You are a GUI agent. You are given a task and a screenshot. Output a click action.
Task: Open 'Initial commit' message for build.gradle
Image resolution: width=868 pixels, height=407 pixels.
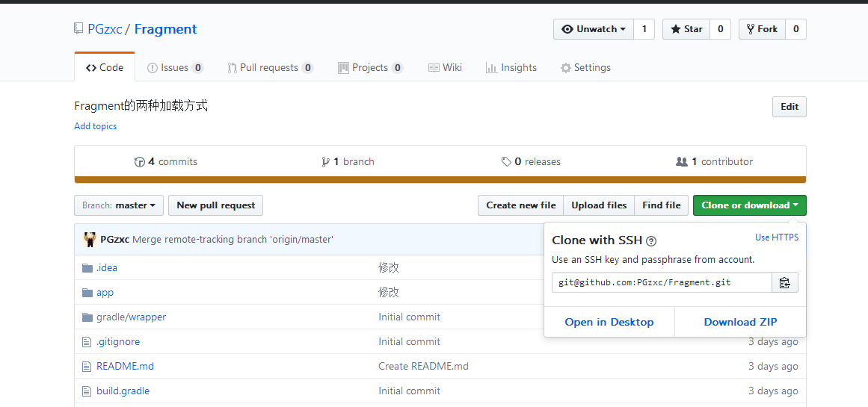coord(409,391)
